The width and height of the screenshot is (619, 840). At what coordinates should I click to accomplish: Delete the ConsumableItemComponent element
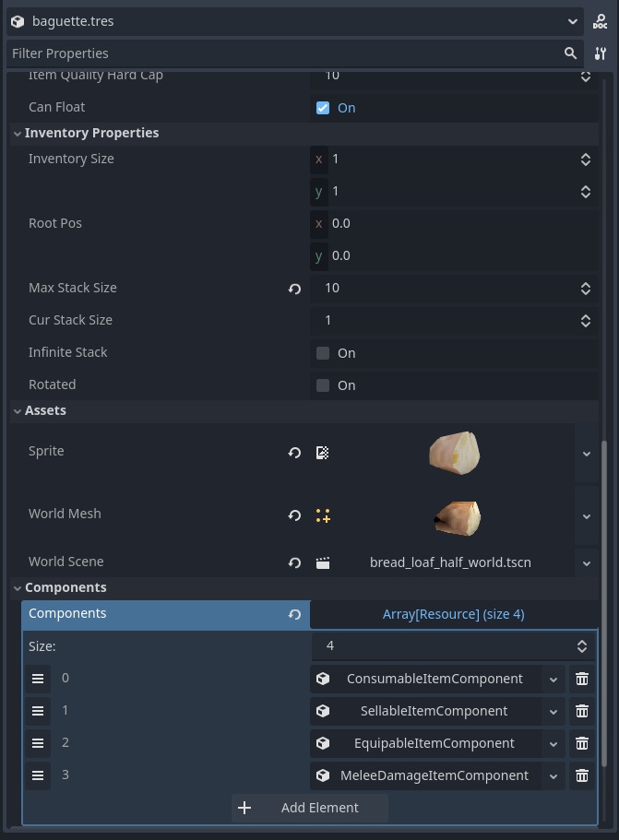tap(582, 679)
